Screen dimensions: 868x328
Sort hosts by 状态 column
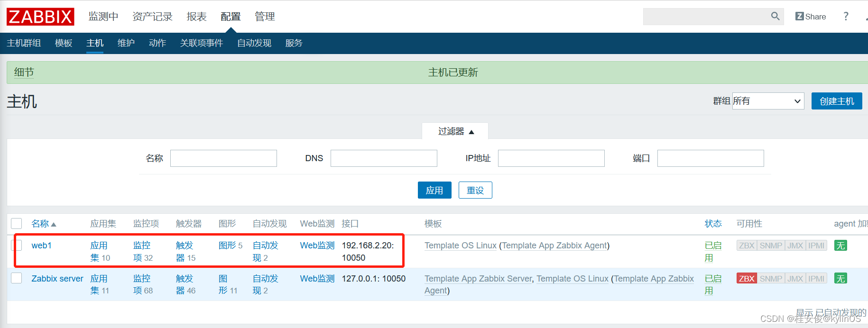(713, 224)
